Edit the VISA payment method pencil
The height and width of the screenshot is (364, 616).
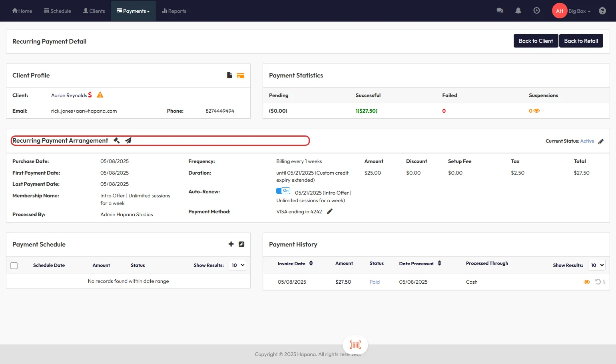330,211
